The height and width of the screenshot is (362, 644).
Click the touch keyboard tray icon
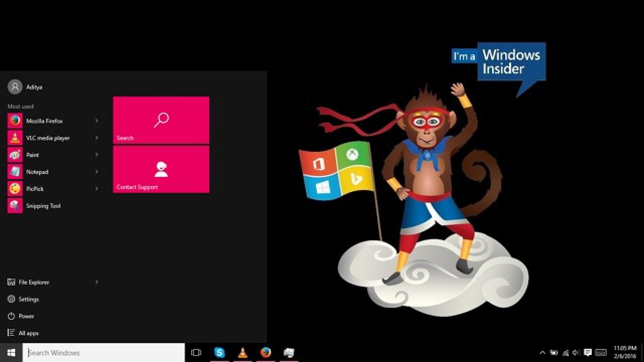click(x=601, y=352)
